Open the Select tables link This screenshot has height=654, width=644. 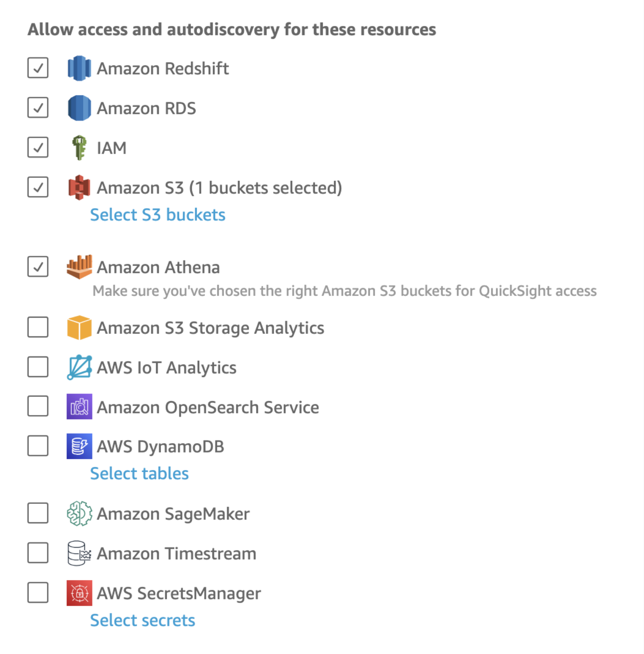139,474
